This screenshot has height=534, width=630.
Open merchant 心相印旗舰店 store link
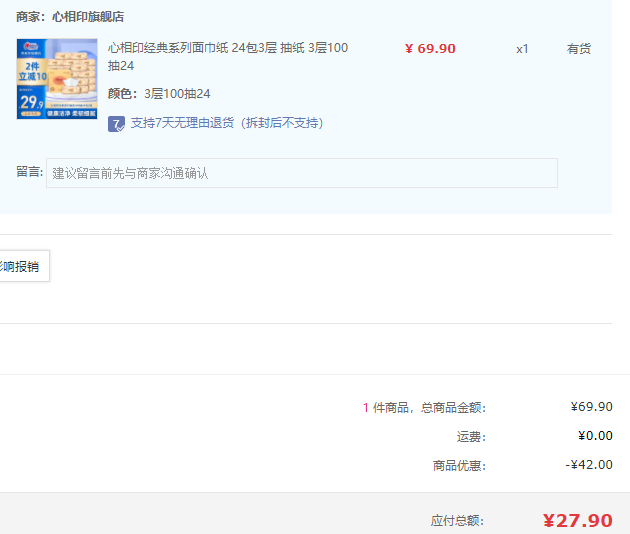88,17
